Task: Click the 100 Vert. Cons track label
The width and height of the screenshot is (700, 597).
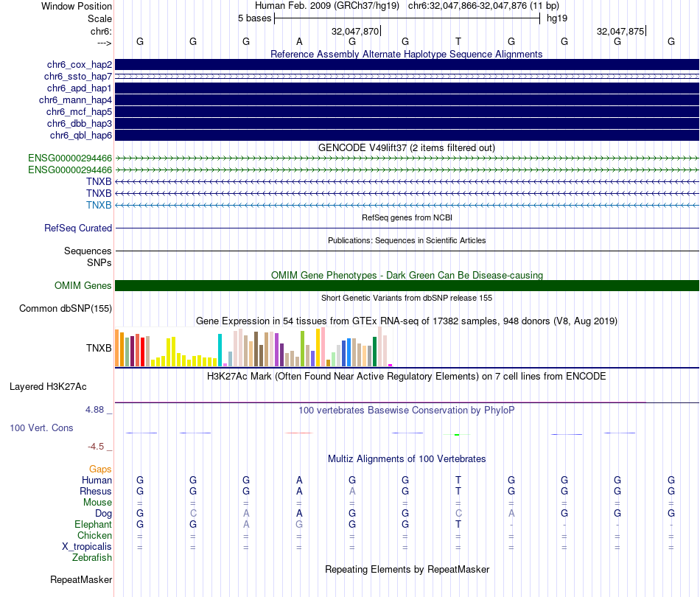Action: tap(41, 427)
